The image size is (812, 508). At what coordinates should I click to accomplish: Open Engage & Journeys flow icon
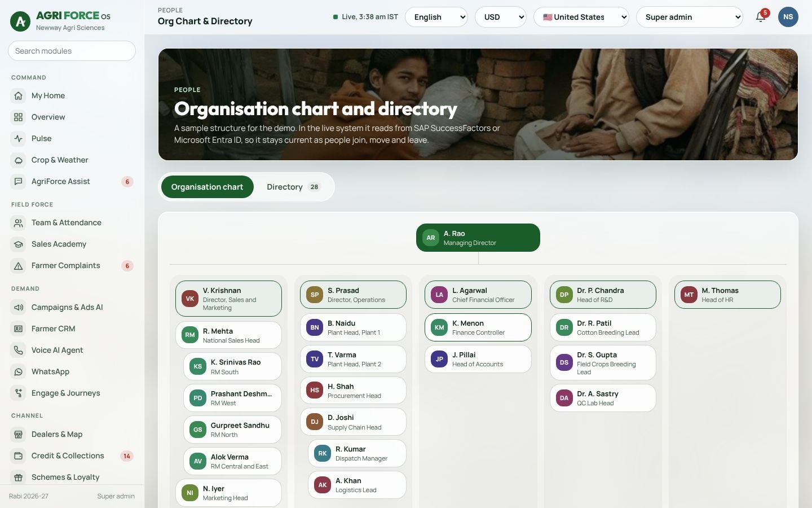coord(19,393)
